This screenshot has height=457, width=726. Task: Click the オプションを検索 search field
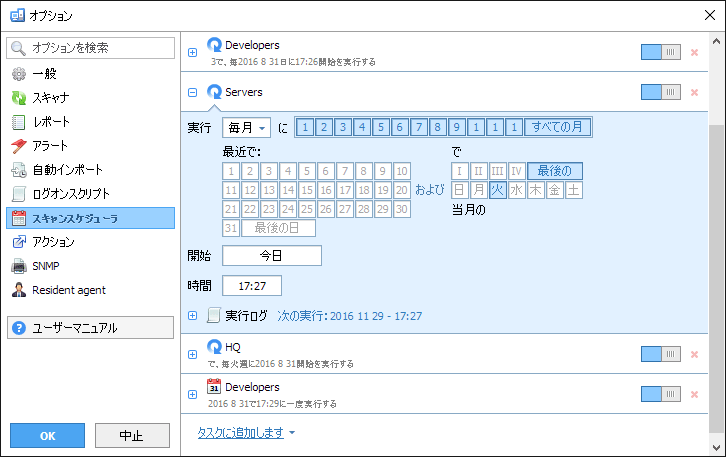coord(90,47)
